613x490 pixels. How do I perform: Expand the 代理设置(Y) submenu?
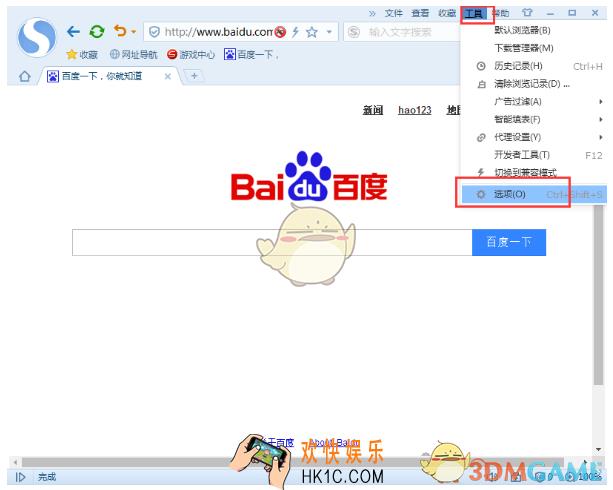click(x=534, y=137)
